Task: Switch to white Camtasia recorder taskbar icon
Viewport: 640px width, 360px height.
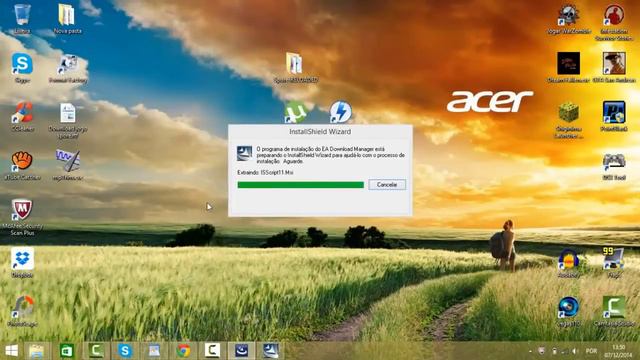Action: (212, 351)
